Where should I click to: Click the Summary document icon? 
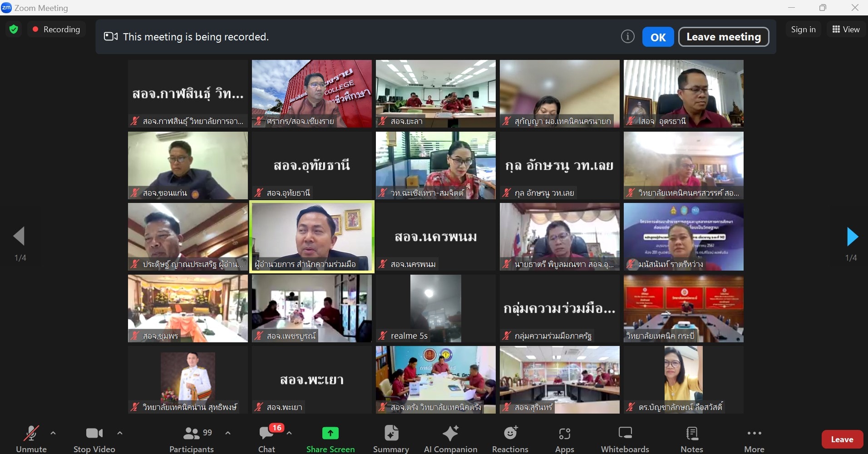click(391, 434)
